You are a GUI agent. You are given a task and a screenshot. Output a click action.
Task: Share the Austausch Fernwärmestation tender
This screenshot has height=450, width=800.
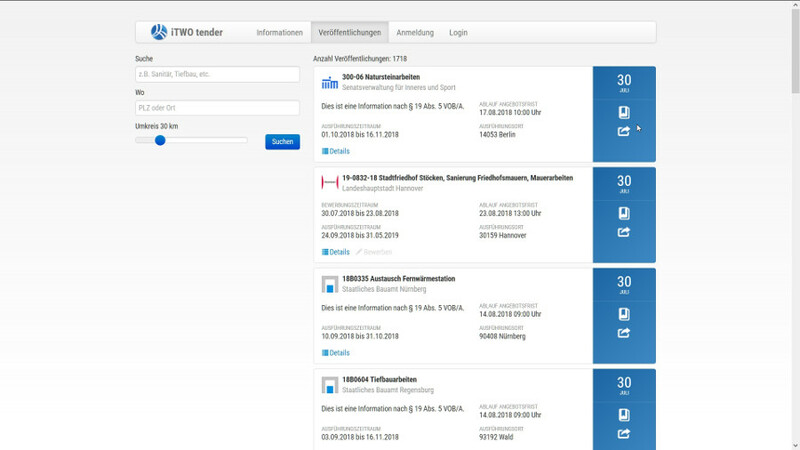pos(624,333)
